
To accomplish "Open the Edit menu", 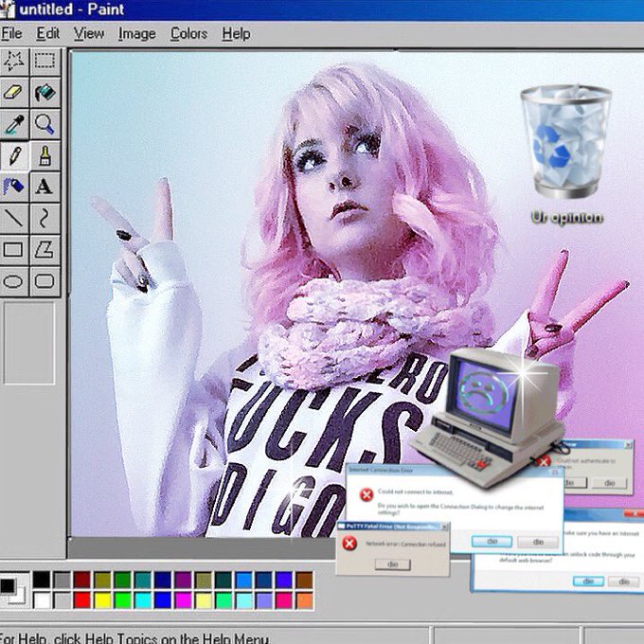I will point(48,34).
